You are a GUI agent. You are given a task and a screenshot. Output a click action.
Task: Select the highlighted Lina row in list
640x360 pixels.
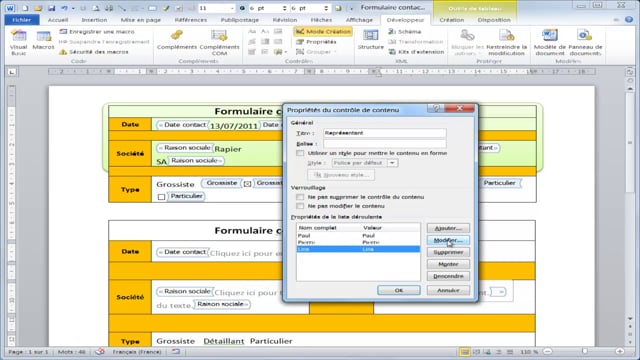(x=358, y=249)
